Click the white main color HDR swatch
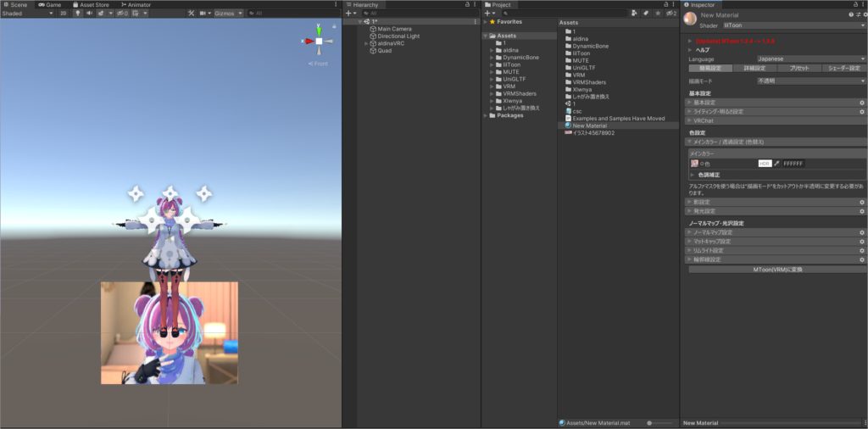The width and height of the screenshot is (868, 429). click(x=764, y=164)
